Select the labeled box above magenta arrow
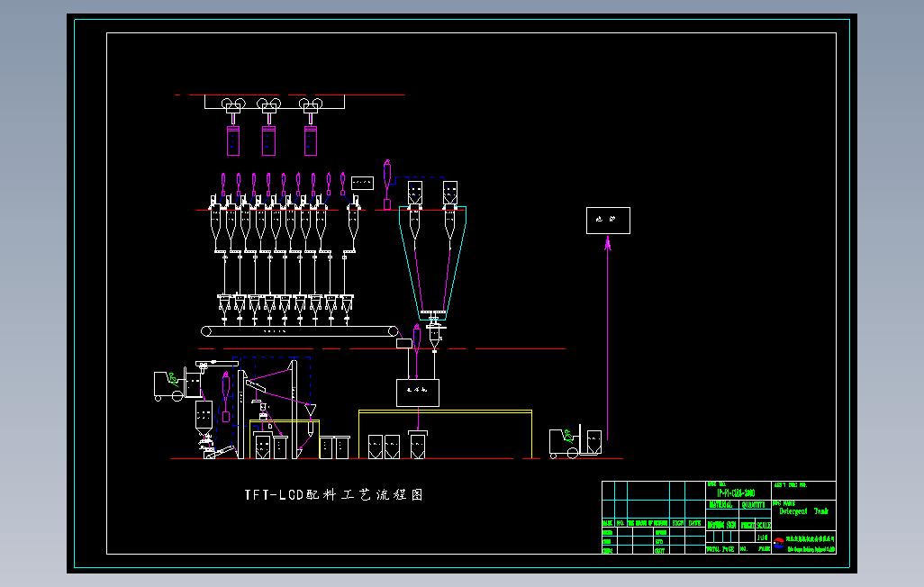Screen dimensions: 924x587 pos(608,221)
